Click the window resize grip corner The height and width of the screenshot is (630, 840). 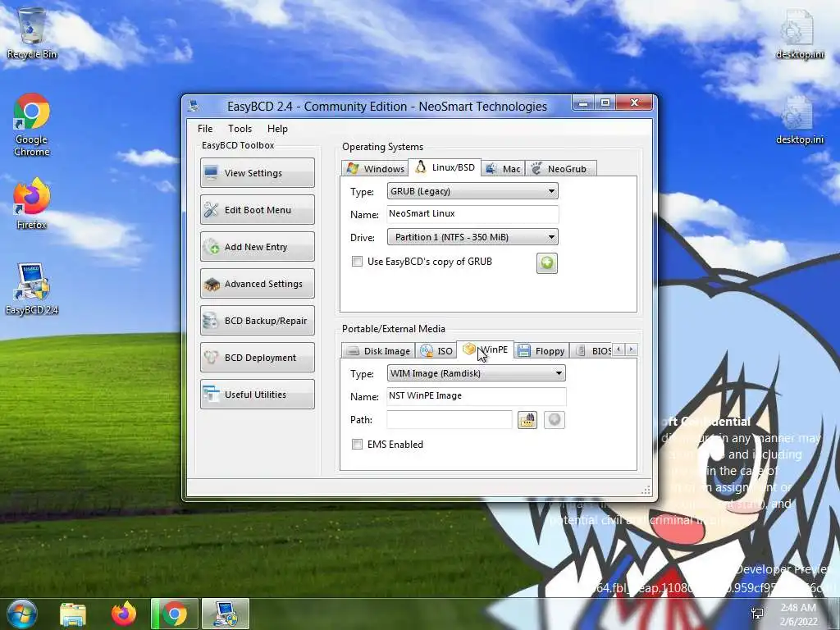coord(646,490)
